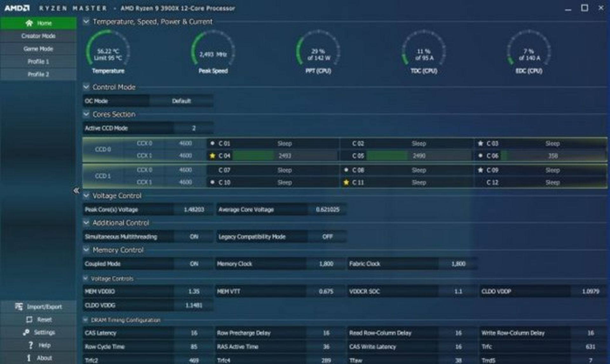Toggle Simultaneous Multithreading ON value

point(194,237)
